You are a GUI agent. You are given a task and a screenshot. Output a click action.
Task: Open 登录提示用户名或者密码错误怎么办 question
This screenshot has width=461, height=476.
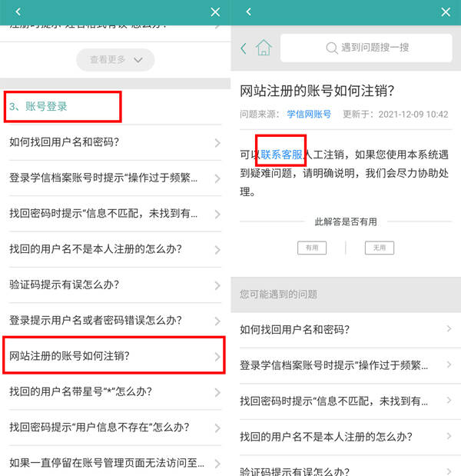coord(115,320)
